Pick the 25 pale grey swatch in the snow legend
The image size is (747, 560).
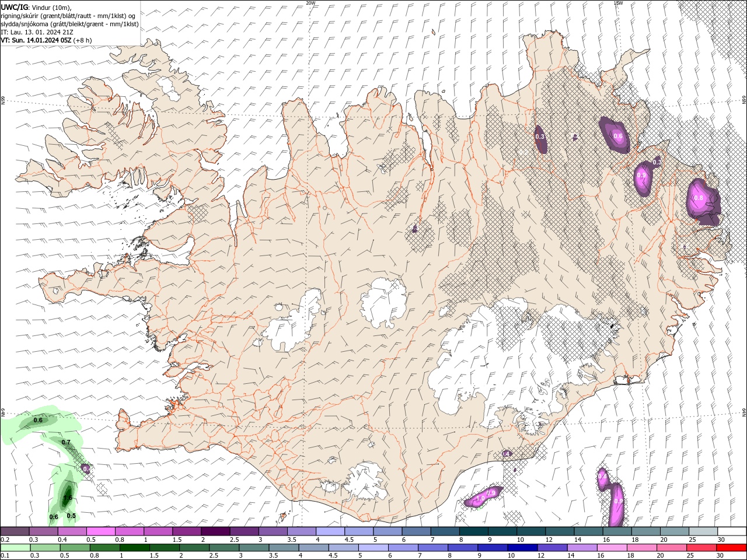click(703, 531)
